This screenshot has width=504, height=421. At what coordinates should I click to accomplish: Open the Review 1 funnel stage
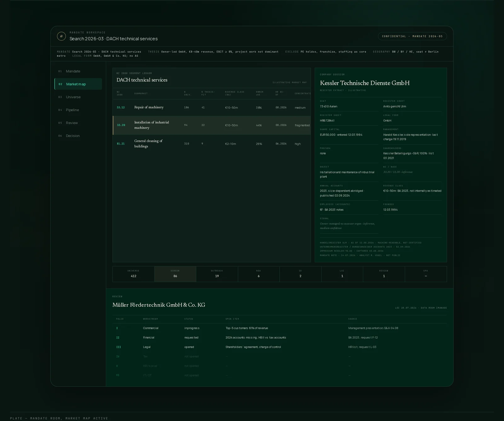[x=384, y=274]
